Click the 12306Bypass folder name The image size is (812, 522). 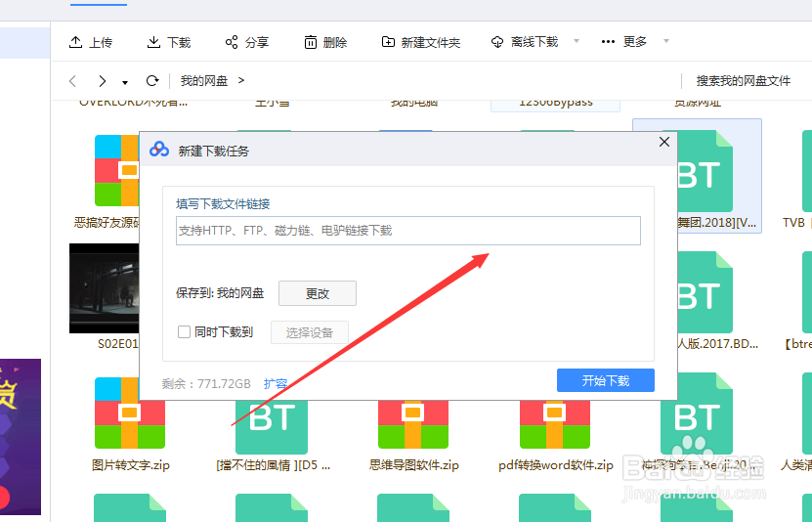point(556,103)
